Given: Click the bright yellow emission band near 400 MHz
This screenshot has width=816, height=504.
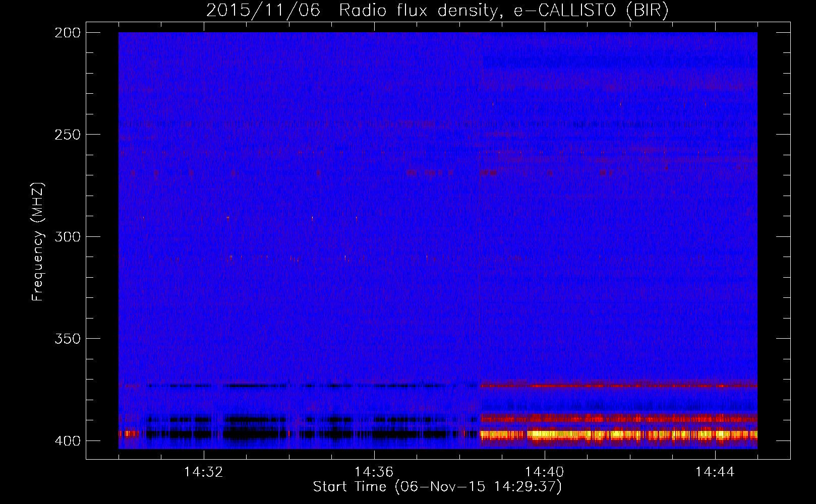Looking at the screenshot, I should point(618,434).
